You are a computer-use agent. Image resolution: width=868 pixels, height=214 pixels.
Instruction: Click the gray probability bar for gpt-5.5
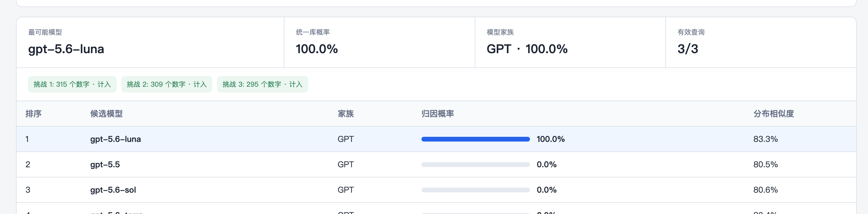tap(475, 165)
